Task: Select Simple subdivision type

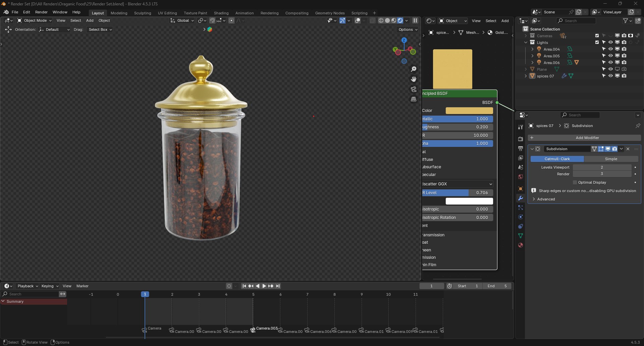Action: click(x=611, y=159)
